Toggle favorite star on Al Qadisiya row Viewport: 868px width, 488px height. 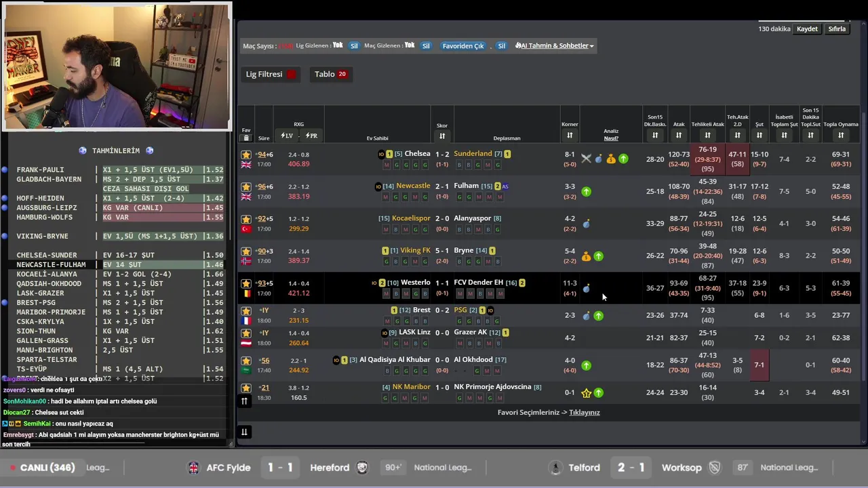pos(245,361)
